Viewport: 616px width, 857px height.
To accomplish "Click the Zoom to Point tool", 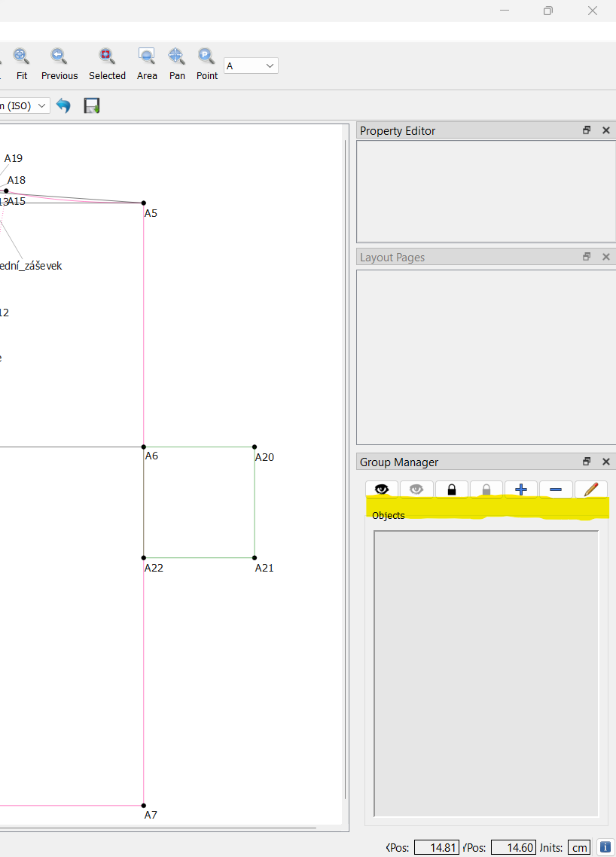I will (206, 63).
